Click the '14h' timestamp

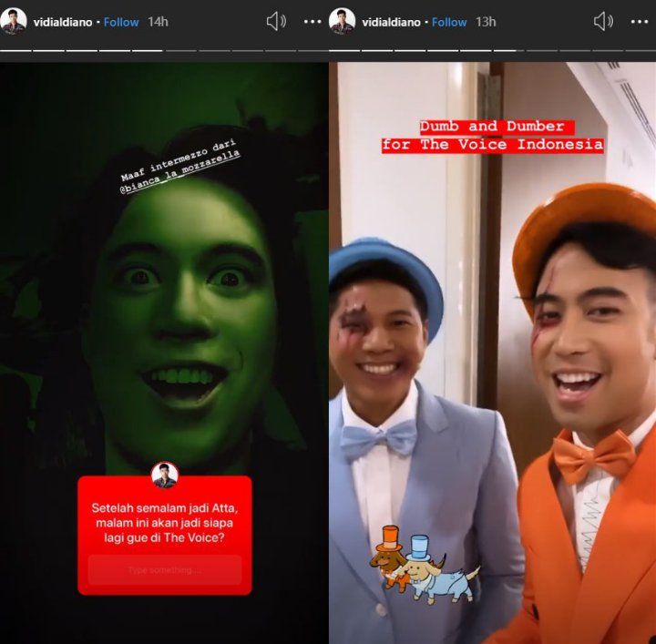point(158,22)
